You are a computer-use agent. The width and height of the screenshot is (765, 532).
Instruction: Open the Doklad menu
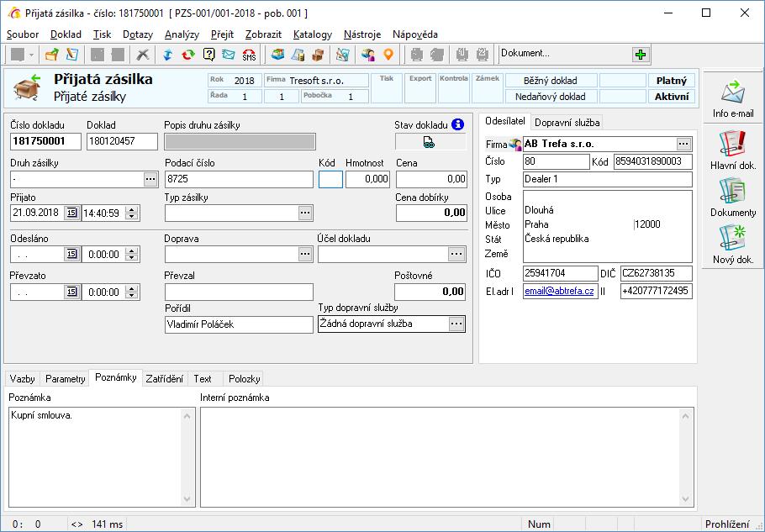[66, 34]
